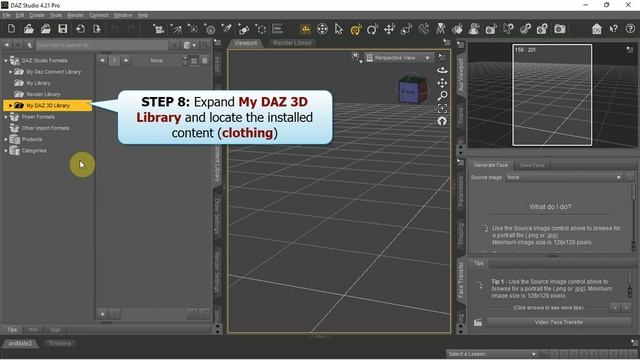Click the Tips tab at bottom of content pane

tap(12, 330)
